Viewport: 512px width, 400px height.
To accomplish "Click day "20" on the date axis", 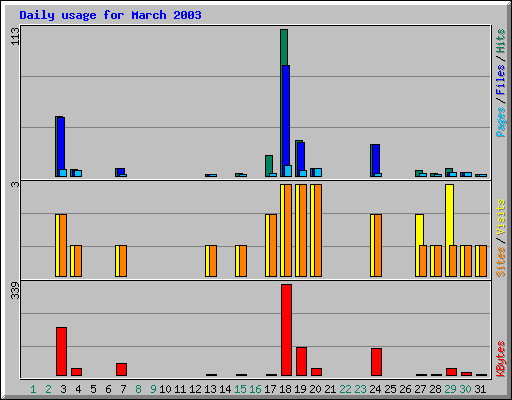I will (315, 389).
